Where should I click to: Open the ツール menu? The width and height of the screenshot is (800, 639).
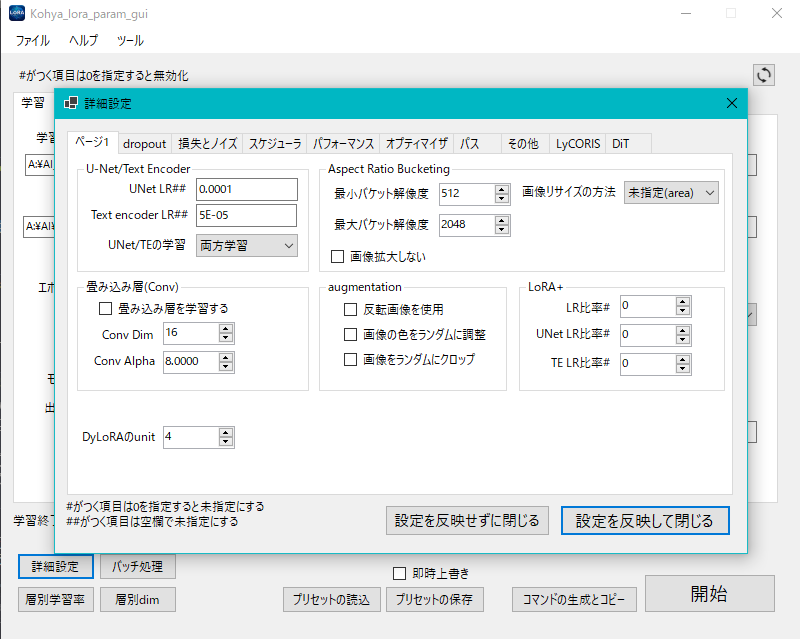click(130, 41)
